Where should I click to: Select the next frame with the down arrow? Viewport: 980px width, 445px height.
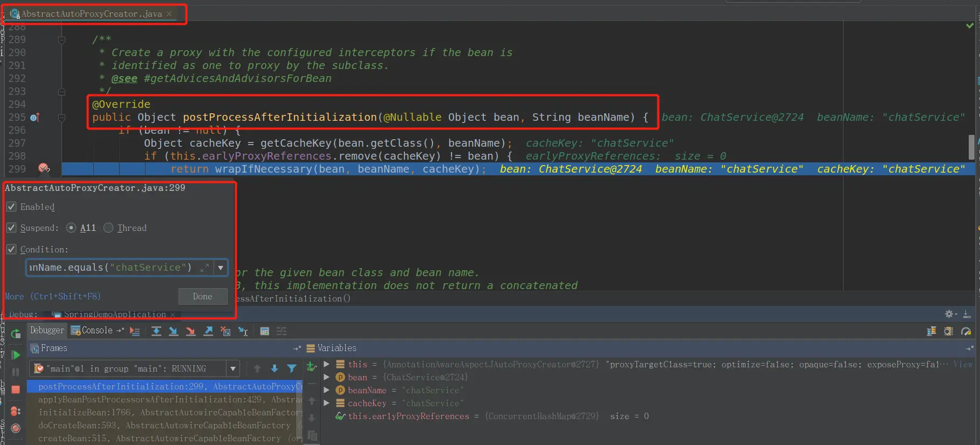coord(275,368)
